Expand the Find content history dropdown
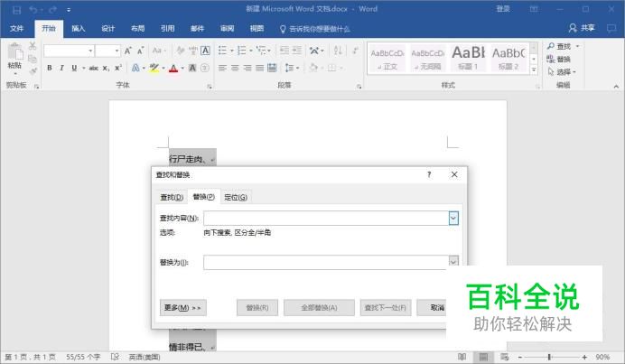The image size is (625, 364). coord(453,218)
